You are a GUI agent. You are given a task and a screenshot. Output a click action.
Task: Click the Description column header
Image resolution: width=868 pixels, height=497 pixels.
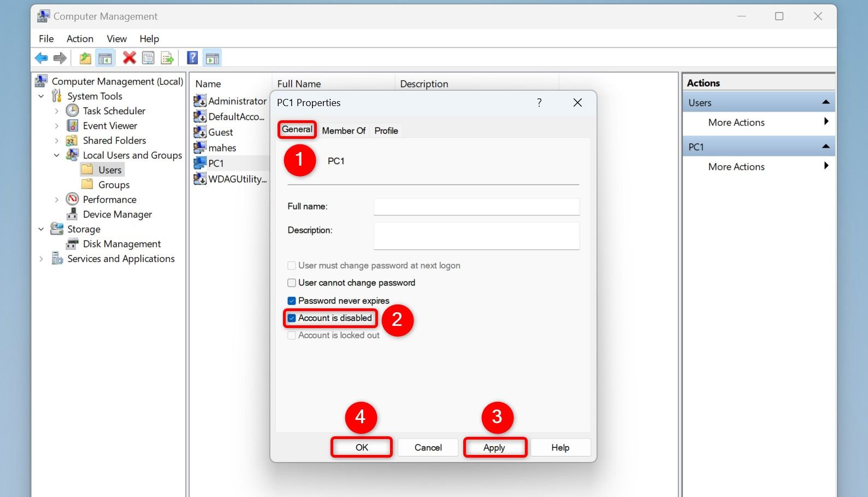[x=476, y=84]
